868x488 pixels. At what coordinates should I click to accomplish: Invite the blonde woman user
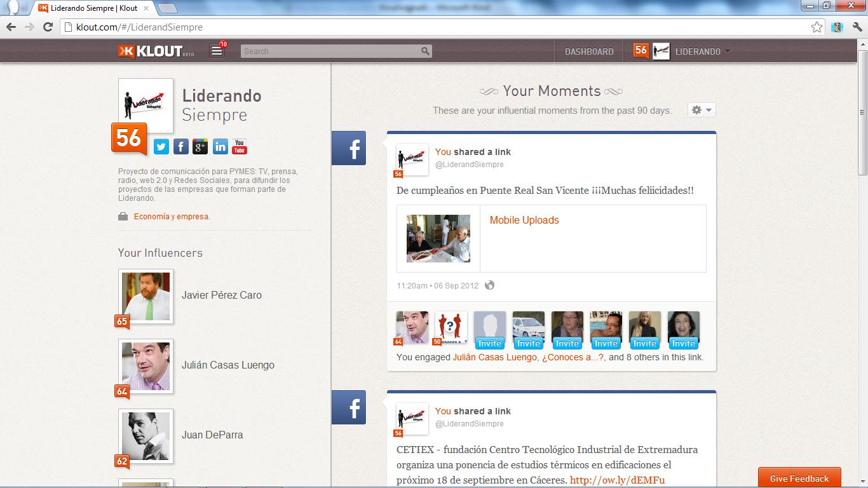(x=645, y=343)
